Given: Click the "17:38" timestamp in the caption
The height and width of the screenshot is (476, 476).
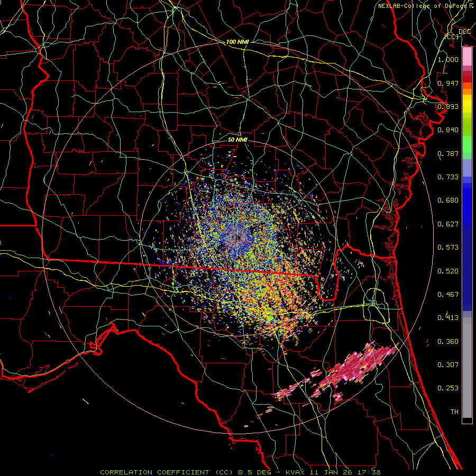Looking at the screenshot, I should coord(369,472).
